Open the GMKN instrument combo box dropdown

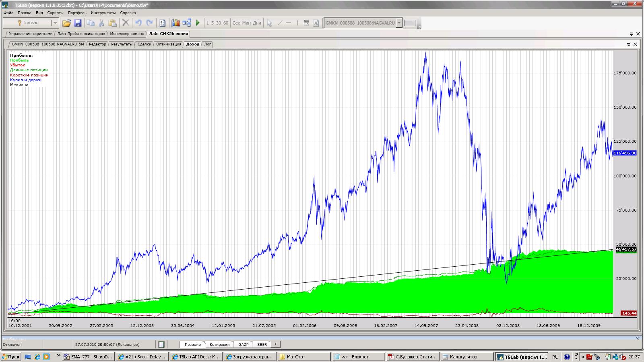coord(399,23)
